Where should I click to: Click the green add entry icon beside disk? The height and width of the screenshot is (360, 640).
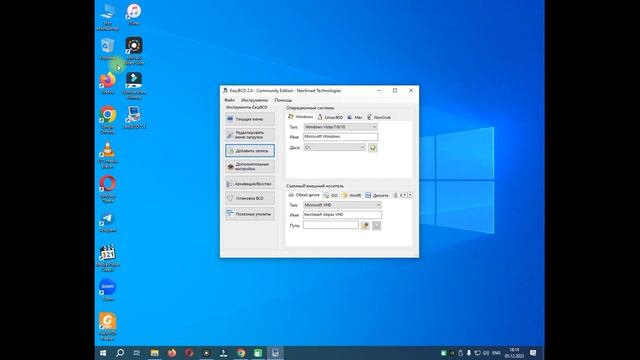[x=373, y=147]
